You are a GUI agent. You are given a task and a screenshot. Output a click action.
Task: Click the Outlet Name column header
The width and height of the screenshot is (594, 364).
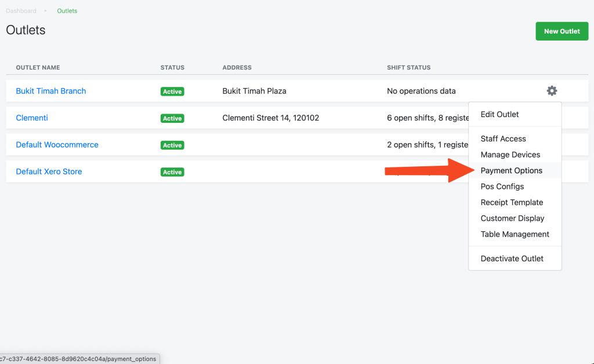coord(38,68)
